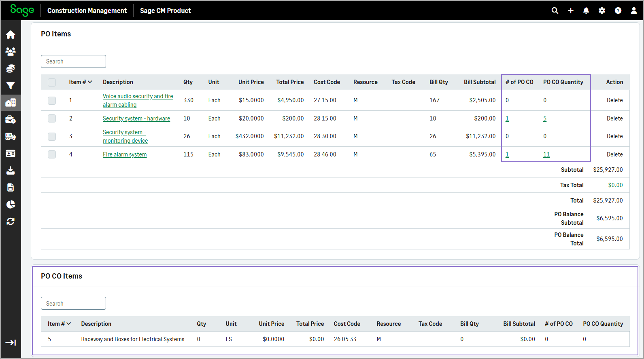The image size is (644, 359).
Task: Click Bill Subtotal header in PO Items table
Action: pyautogui.click(x=480, y=82)
